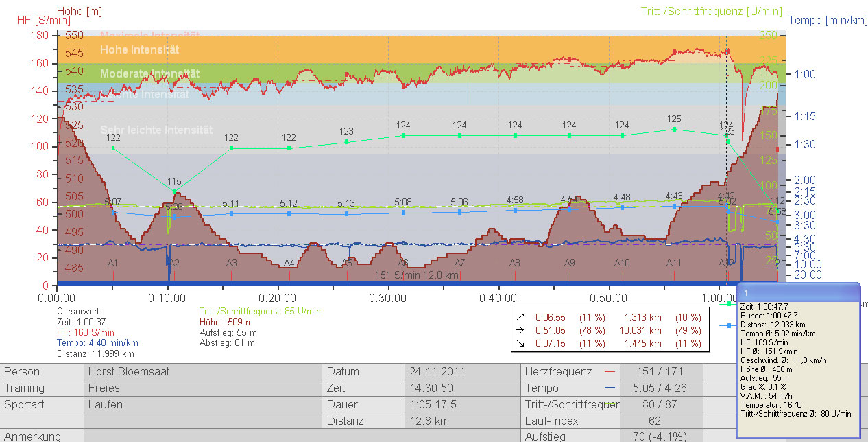Click the red Herzfrequenz legend line

(609, 371)
